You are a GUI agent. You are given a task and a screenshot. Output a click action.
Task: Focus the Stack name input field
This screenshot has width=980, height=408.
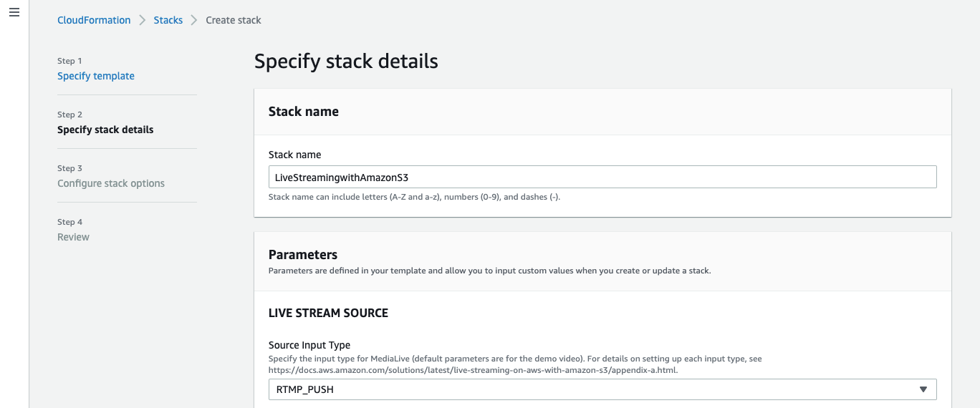click(x=602, y=177)
